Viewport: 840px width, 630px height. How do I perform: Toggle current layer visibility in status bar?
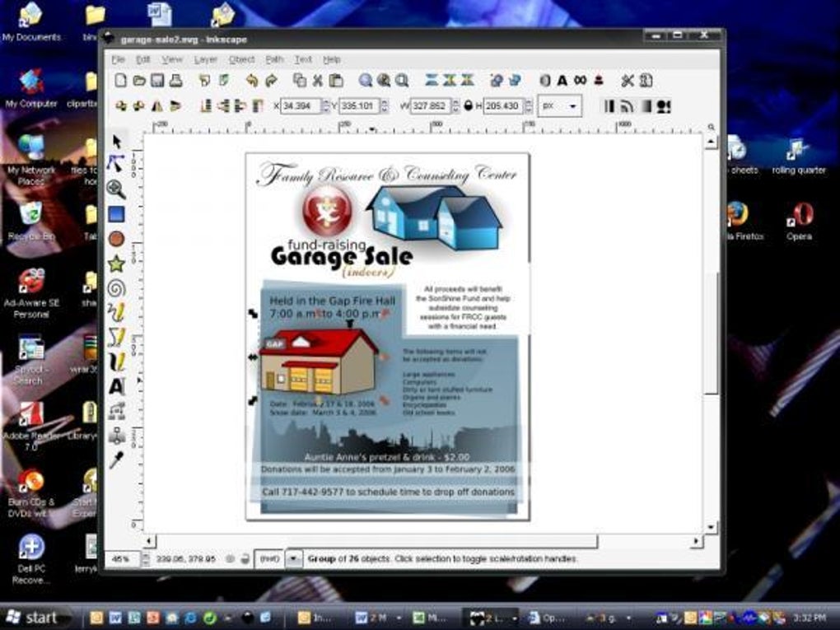coord(231,558)
